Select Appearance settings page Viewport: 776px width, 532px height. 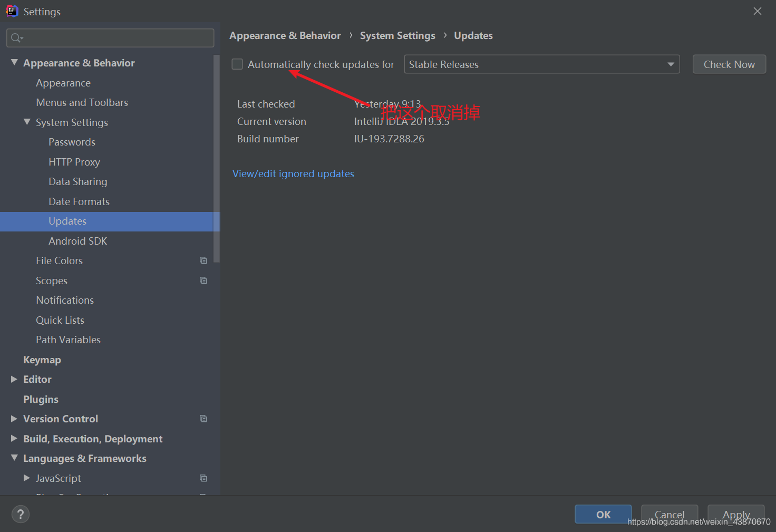pos(63,83)
